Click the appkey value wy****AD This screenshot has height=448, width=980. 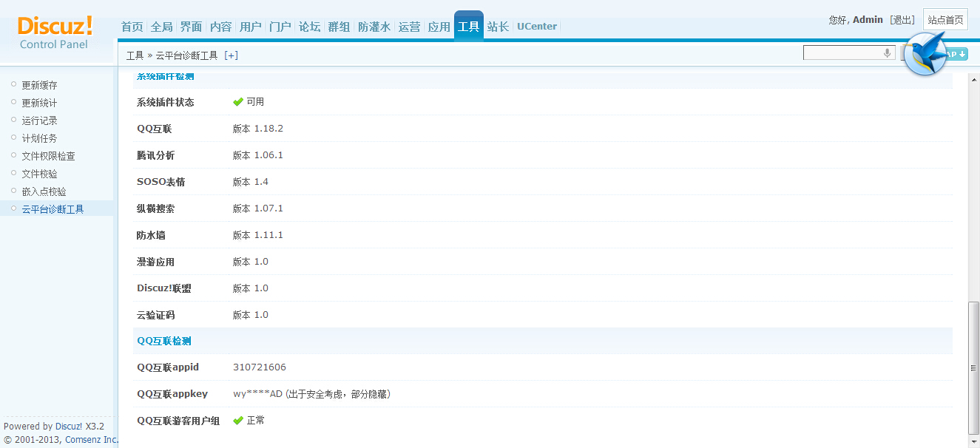257,394
